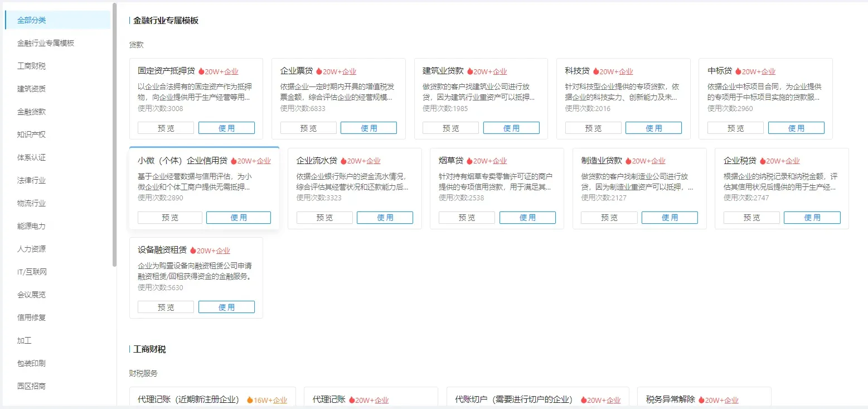Click the flame icon on 小微（个体）企业信用贷 card
The height and width of the screenshot is (409, 868).
pyautogui.click(x=234, y=161)
